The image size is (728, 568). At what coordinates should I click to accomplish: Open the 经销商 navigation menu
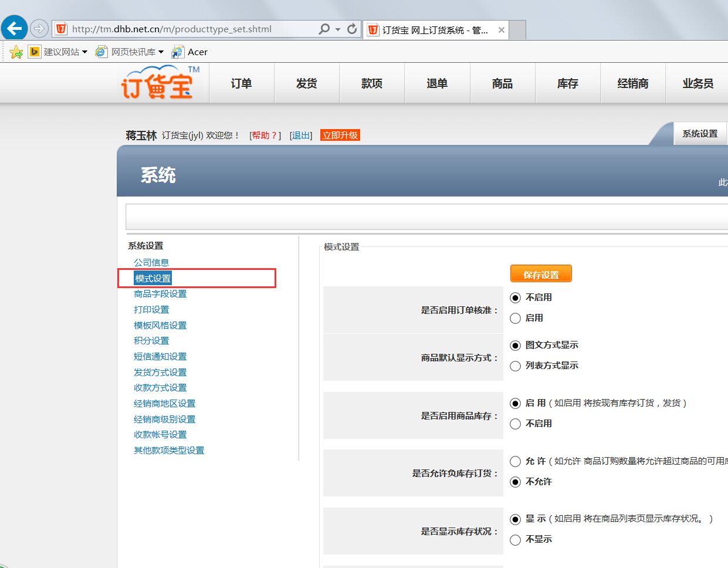coord(632,83)
